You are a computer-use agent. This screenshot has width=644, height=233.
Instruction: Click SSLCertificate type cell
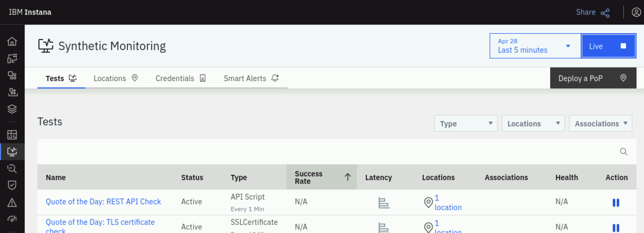click(254, 222)
